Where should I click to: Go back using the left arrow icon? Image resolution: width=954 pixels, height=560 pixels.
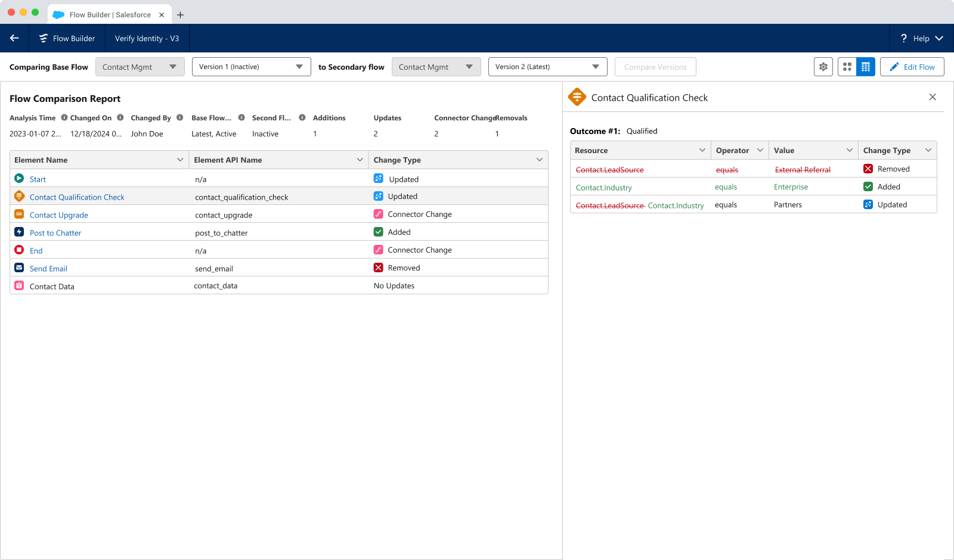pos(14,38)
